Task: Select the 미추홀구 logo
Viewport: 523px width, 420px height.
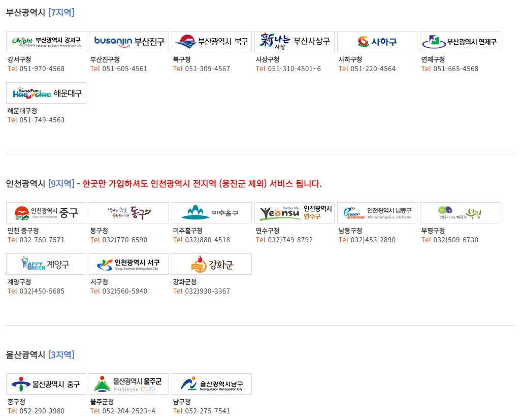Action: pyautogui.click(x=211, y=213)
